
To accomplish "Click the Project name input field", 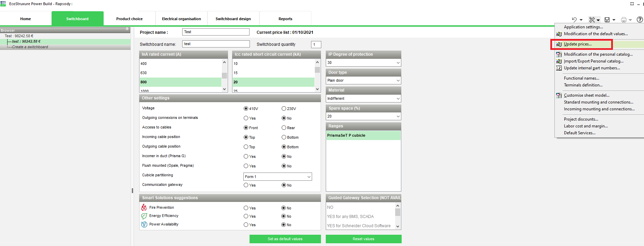I will [x=216, y=32].
